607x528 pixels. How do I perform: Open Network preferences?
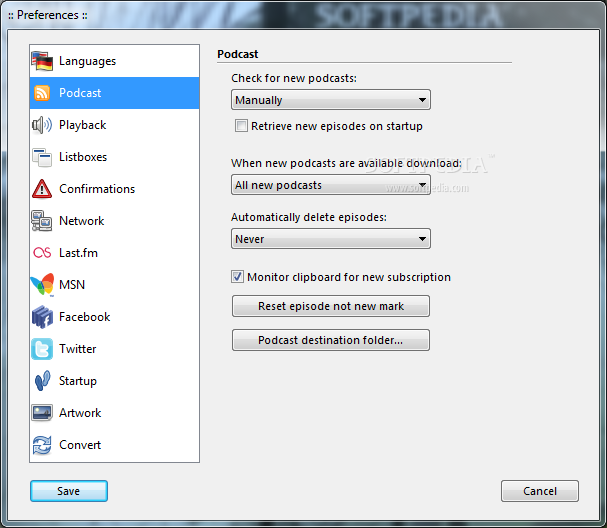pos(81,221)
